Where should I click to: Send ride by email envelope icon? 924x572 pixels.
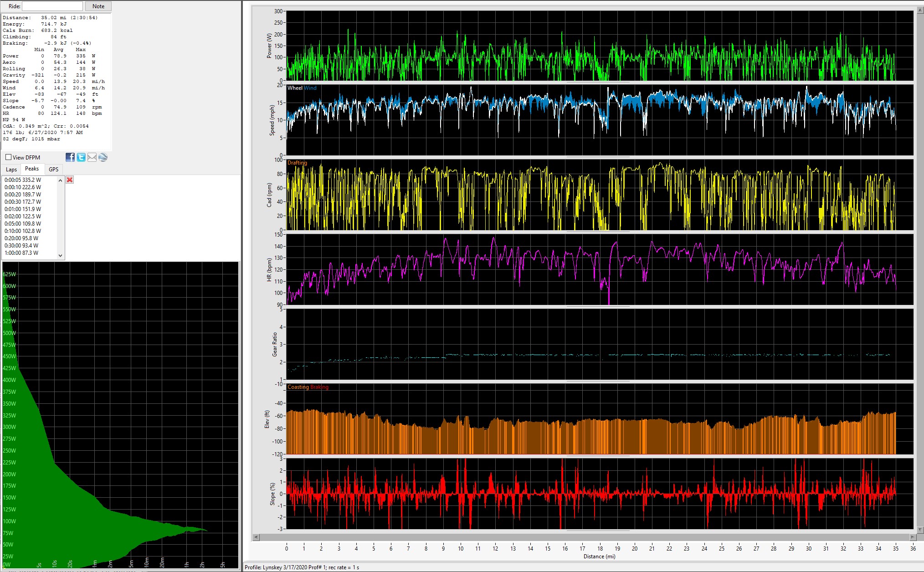coord(92,157)
